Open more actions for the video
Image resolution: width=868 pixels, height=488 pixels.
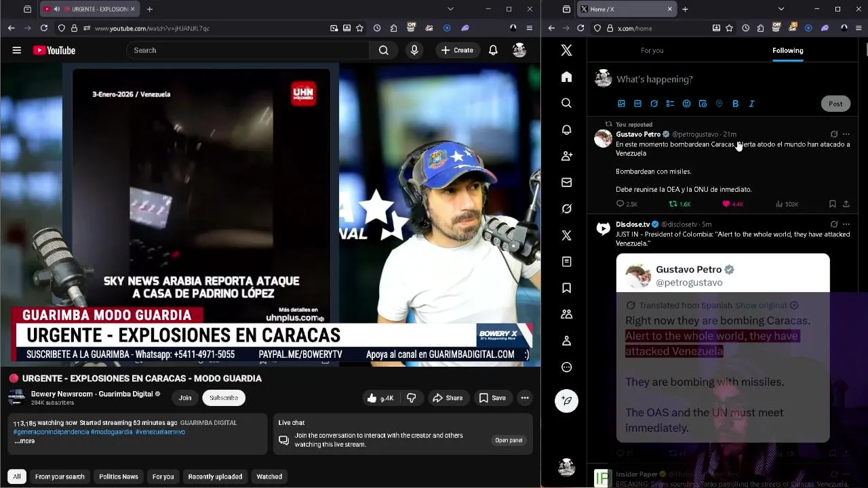(525, 398)
